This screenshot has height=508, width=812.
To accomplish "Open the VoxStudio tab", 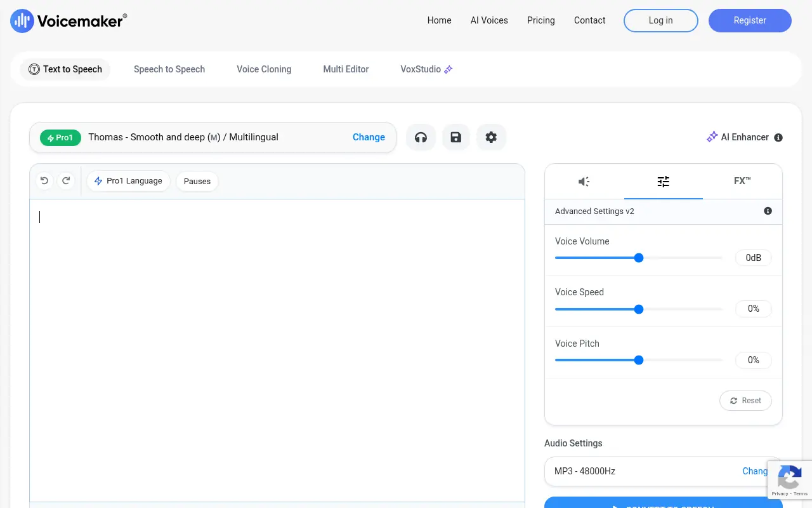I will 421,69.
